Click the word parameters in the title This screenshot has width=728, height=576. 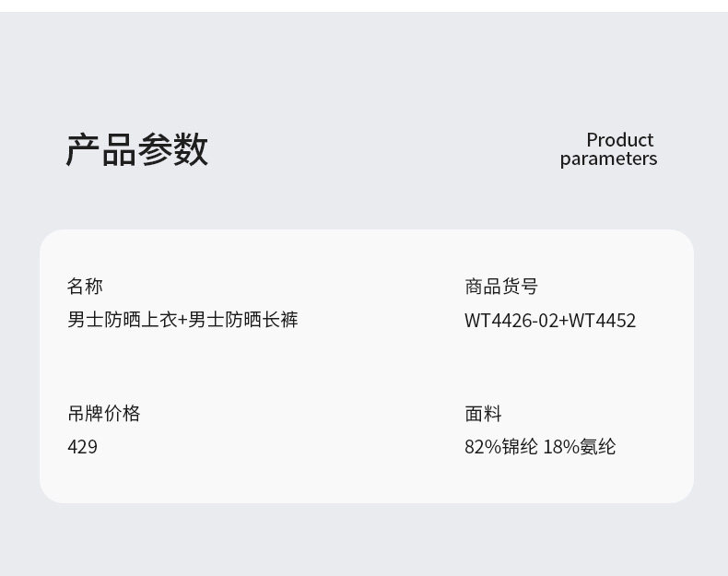tap(609, 159)
